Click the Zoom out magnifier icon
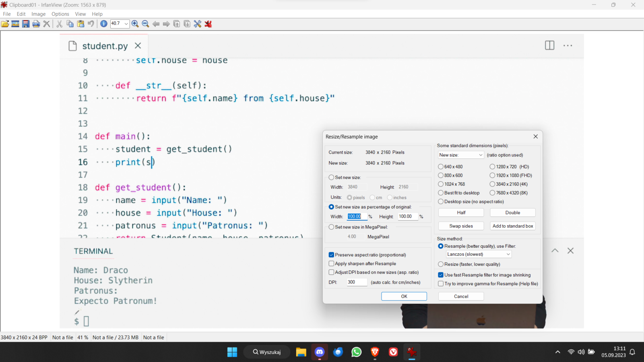644x362 pixels. pyautogui.click(x=146, y=24)
